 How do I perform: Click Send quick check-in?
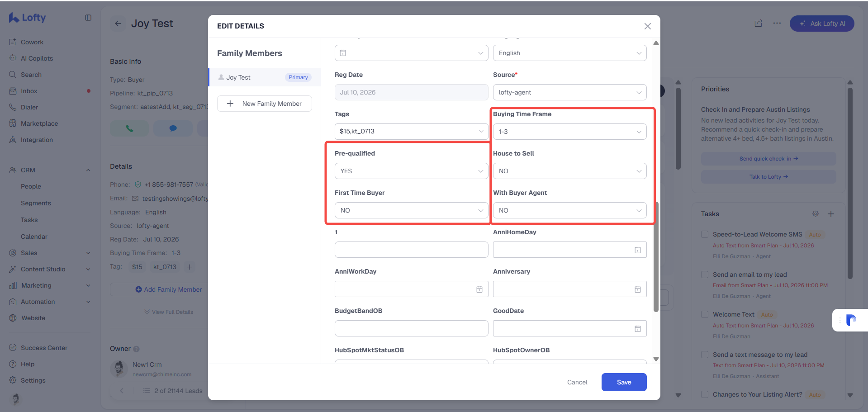[768, 159]
